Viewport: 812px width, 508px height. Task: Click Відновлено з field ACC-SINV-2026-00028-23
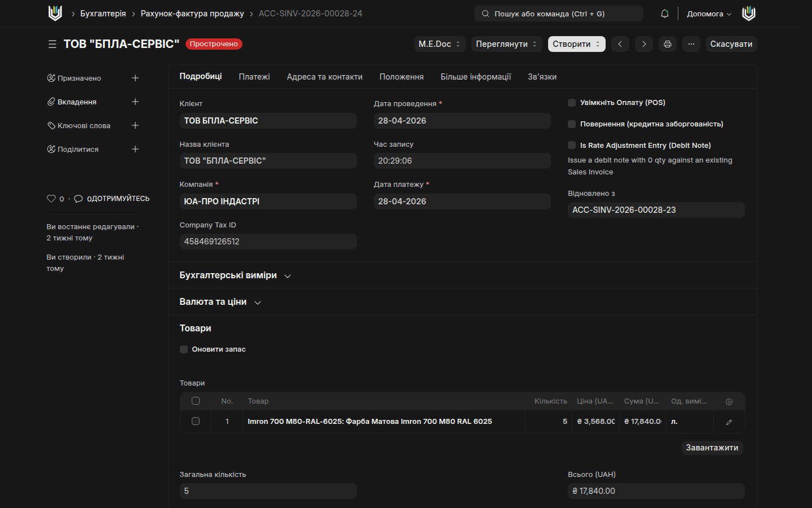[x=656, y=210]
